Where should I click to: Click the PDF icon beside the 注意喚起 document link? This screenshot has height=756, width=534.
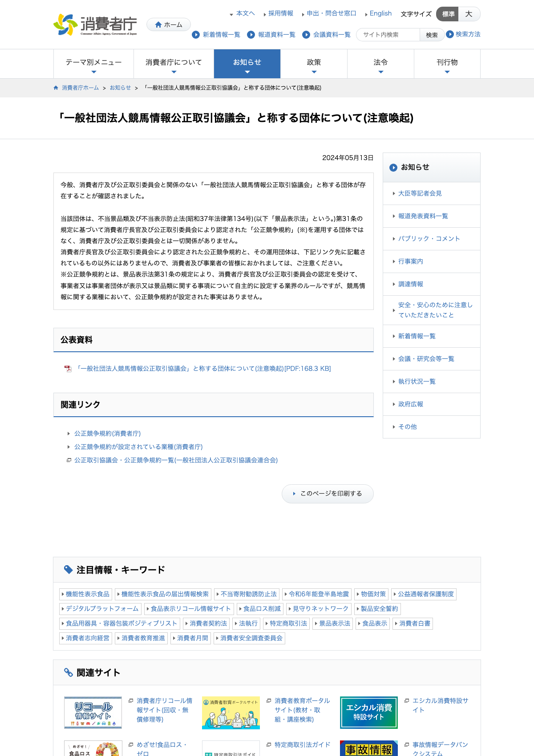(68, 369)
